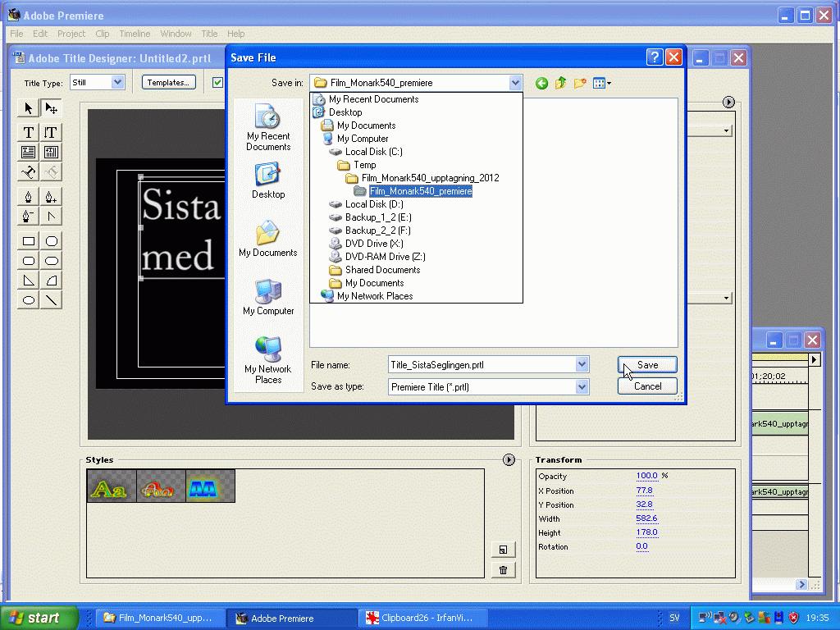Click the Cancel button
The height and width of the screenshot is (630, 840).
coord(647,386)
